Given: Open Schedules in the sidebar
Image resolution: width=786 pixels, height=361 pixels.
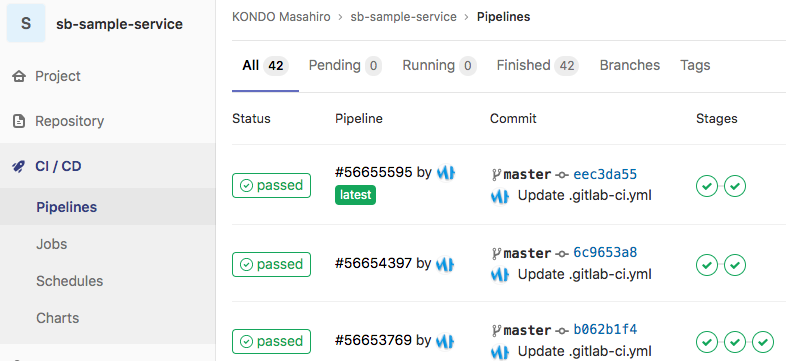Looking at the screenshot, I should click(70, 281).
